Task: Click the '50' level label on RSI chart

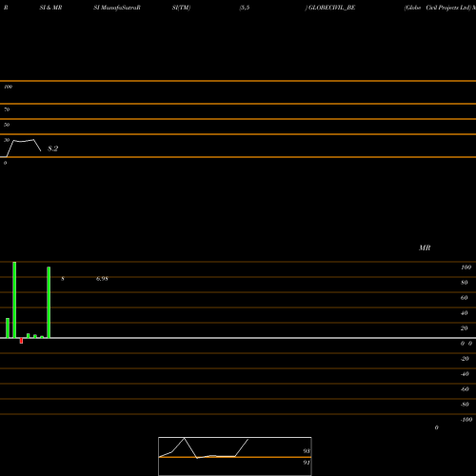Action: click(7, 125)
